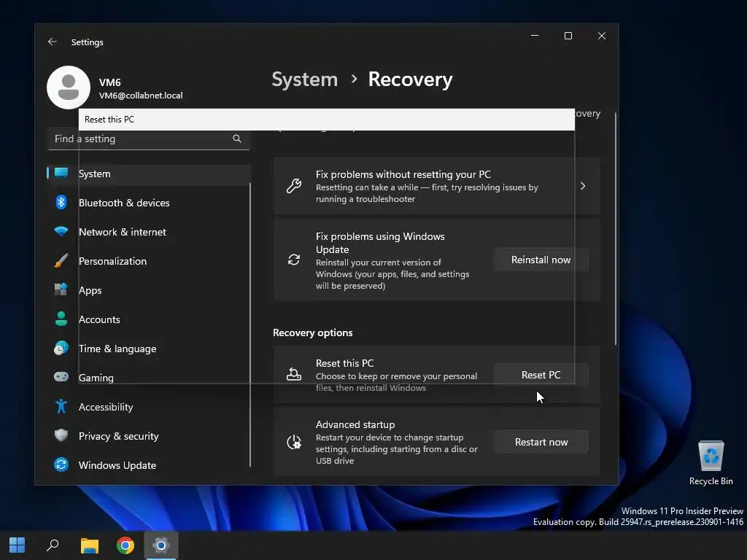Screen dimensions: 747x560
Task: Select System in the sidebar
Action: [x=149, y=174]
